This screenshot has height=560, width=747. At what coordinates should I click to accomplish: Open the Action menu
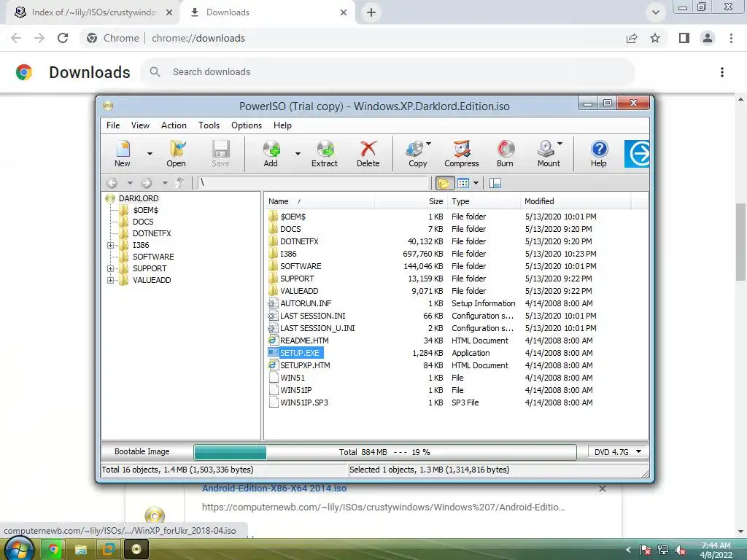174,125
